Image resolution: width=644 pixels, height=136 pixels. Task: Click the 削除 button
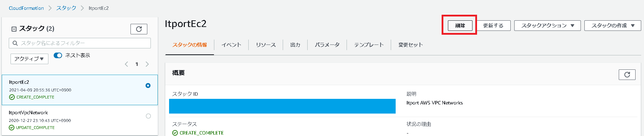pos(460,26)
